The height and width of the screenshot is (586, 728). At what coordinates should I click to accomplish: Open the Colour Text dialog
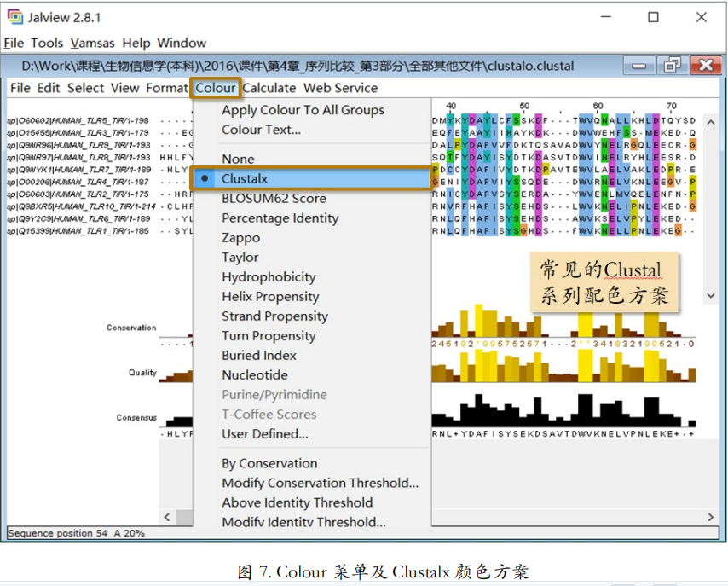312,130
